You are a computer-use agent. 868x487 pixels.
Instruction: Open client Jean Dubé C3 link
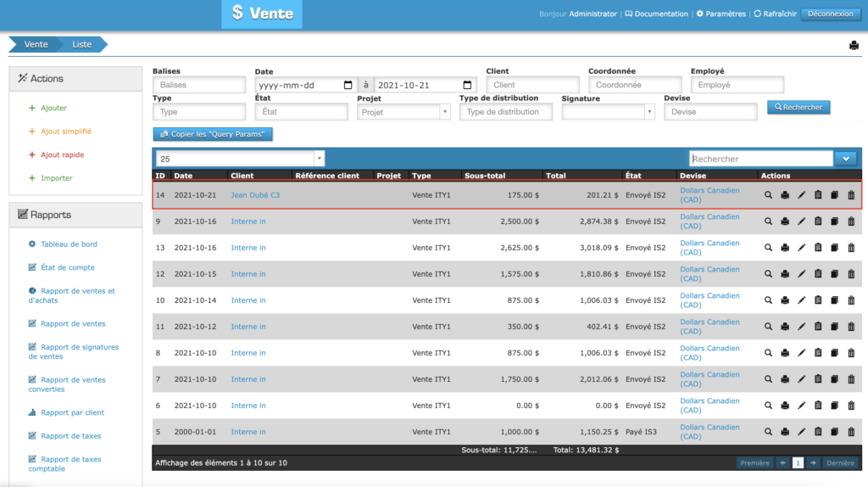[255, 195]
